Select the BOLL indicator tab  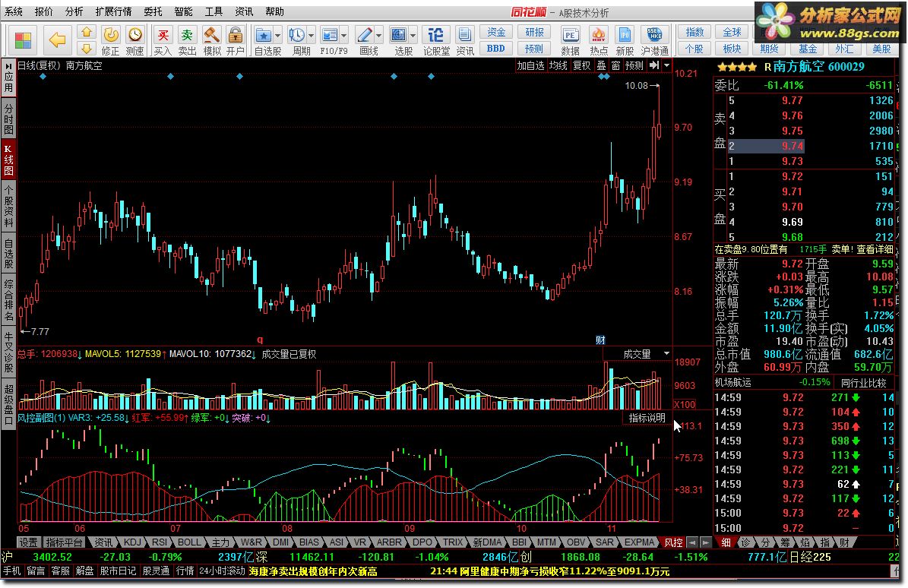188,542
